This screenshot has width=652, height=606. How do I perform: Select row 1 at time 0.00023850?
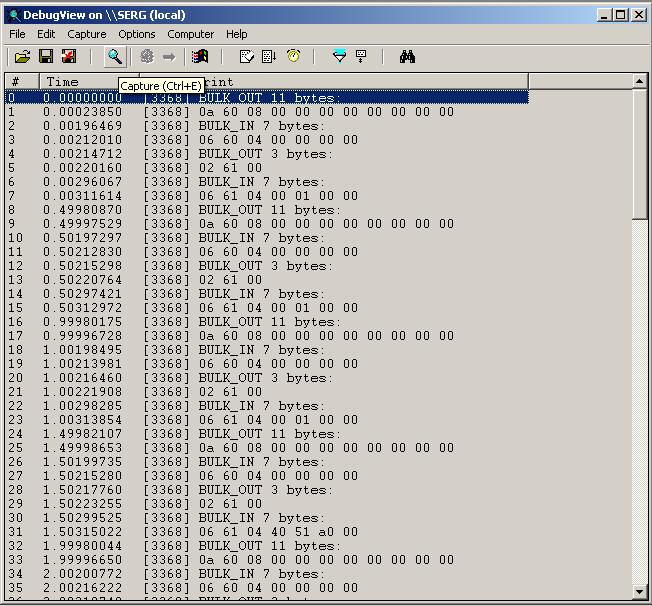267,111
